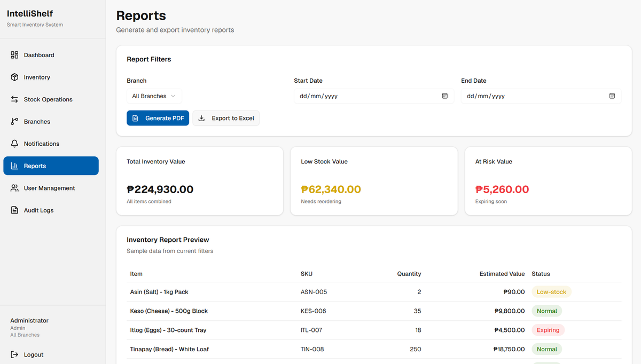Click the quantity 250 cell

415,350
